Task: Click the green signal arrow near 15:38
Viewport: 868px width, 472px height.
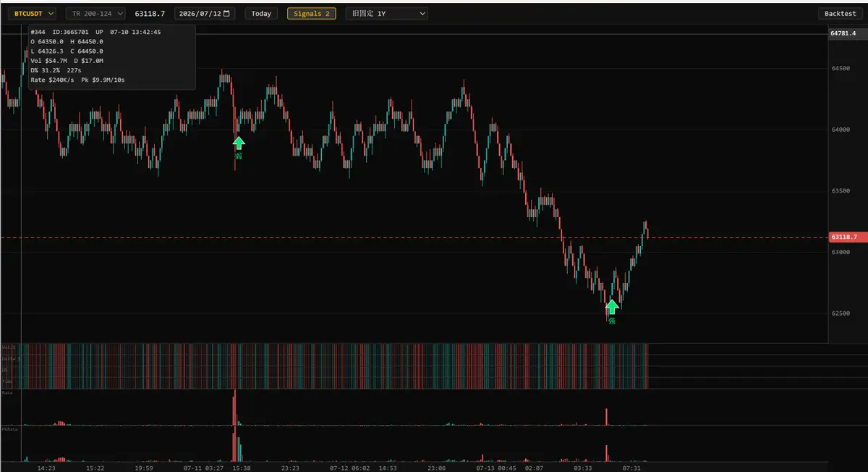Action: tap(238, 143)
